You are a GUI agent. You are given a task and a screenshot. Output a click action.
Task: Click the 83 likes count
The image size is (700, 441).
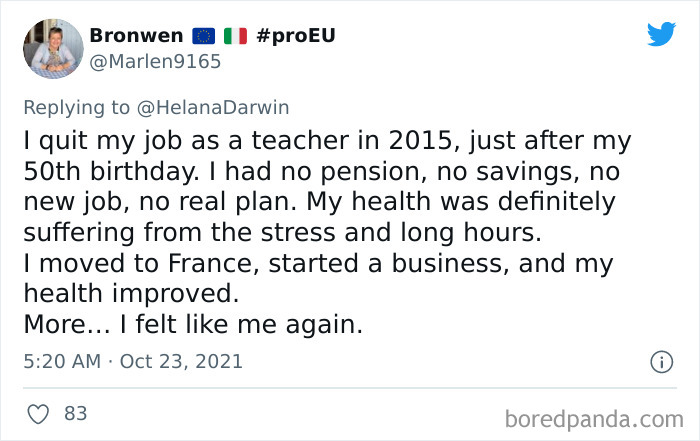pos(76,413)
